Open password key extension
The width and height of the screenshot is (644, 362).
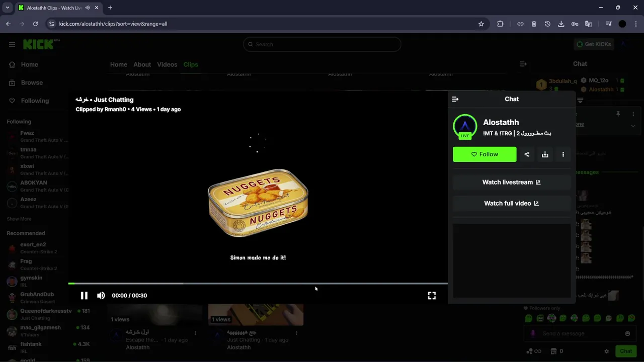[x=575, y=24]
